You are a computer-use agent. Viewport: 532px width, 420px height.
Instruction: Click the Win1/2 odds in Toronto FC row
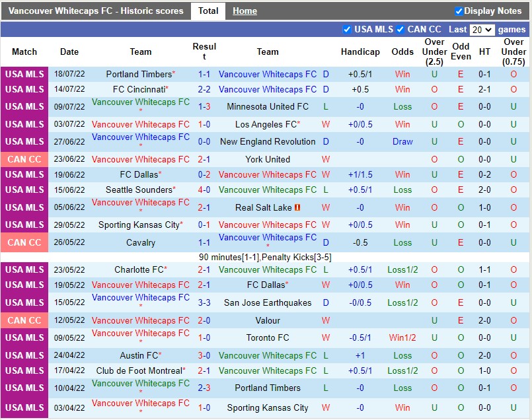pos(402,338)
